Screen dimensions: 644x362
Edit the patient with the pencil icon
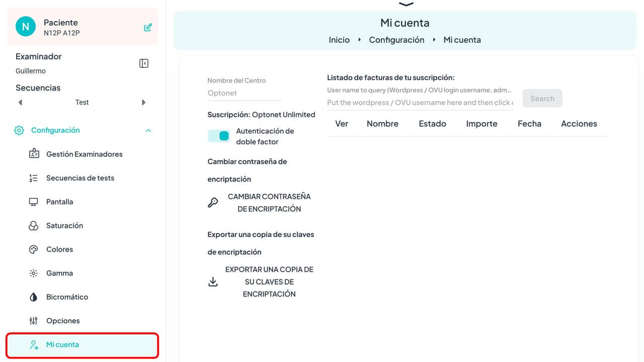(148, 27)
